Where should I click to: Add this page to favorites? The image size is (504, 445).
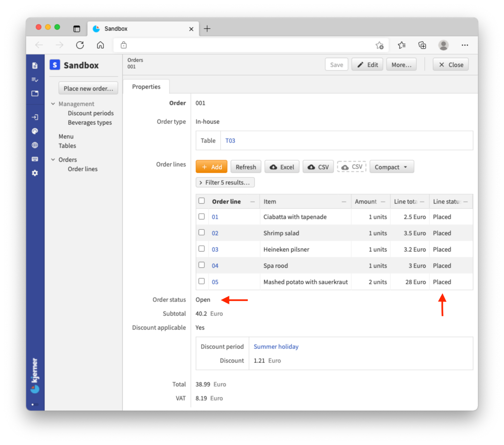tap(380, 45)
